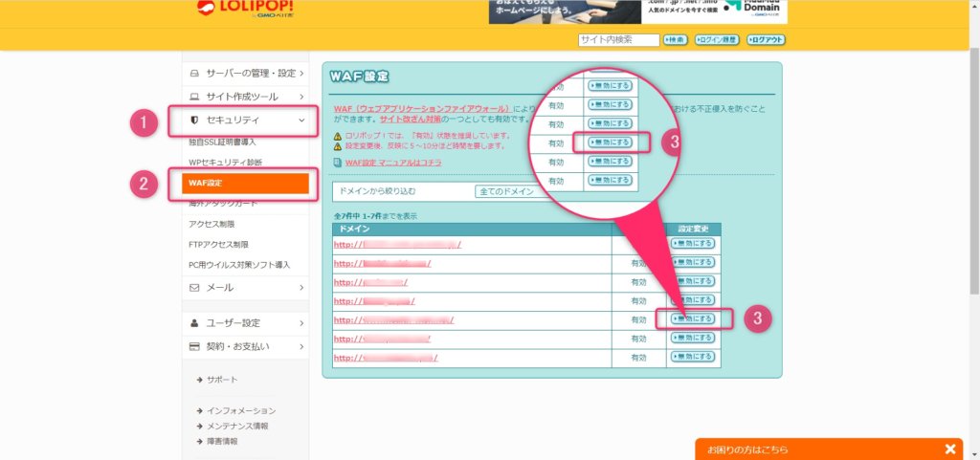The width and height of the screenshot is (980, 460).
Task: Collapse the セキュリティ menu chevron
Action: (301, 120)
